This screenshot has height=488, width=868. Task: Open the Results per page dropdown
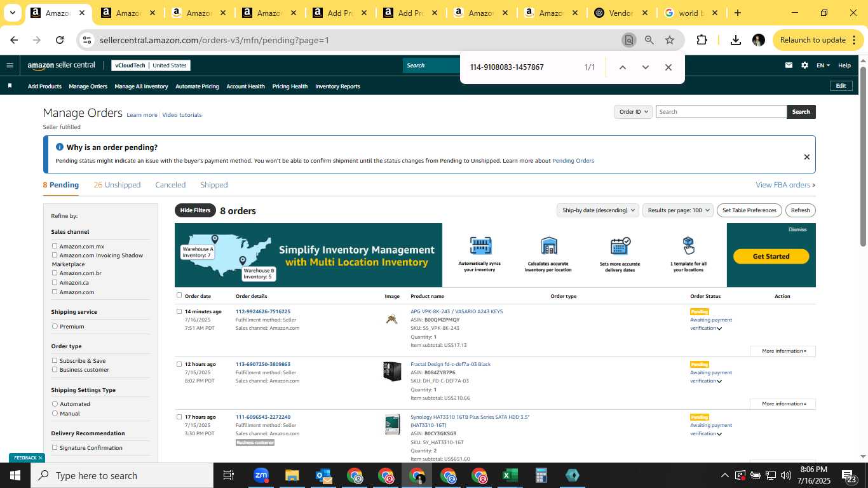click(678, 210)
